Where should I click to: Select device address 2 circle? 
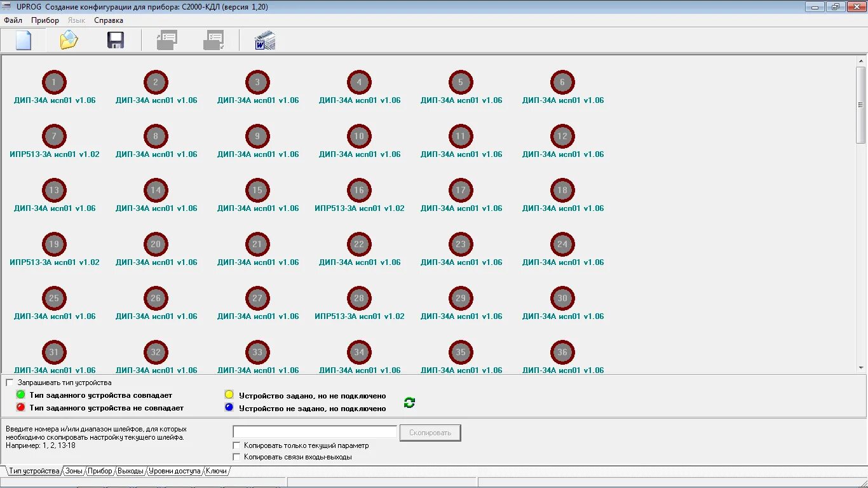(156, 82)
